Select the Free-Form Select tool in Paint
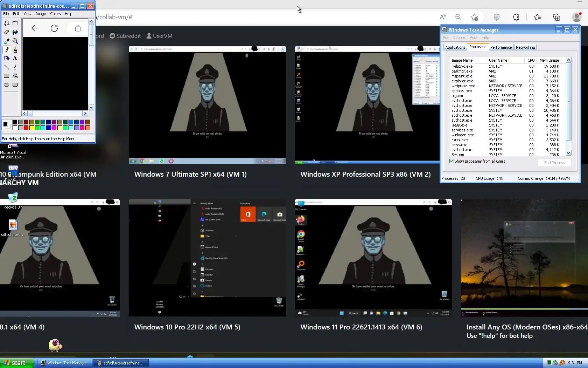588x368 pixels. (7, 23)
